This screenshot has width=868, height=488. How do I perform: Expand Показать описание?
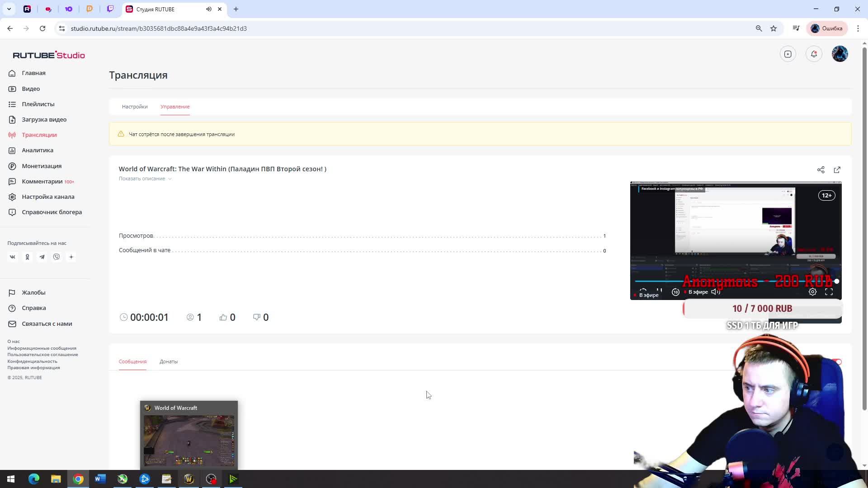tap(145, 179)
